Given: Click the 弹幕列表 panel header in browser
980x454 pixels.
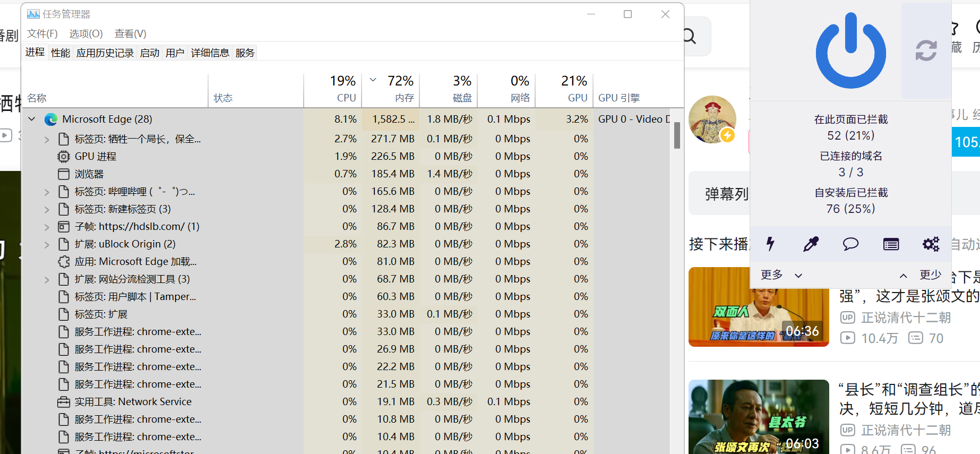Looking at the screenshot, I should (x=726, y=194).
